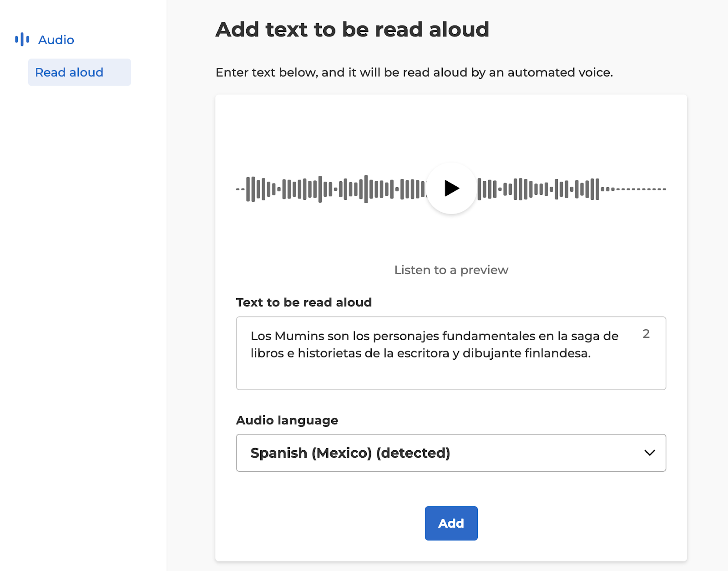Click the "Audio language" field label
The image size is (728, 571).
(x=287, y=420)
